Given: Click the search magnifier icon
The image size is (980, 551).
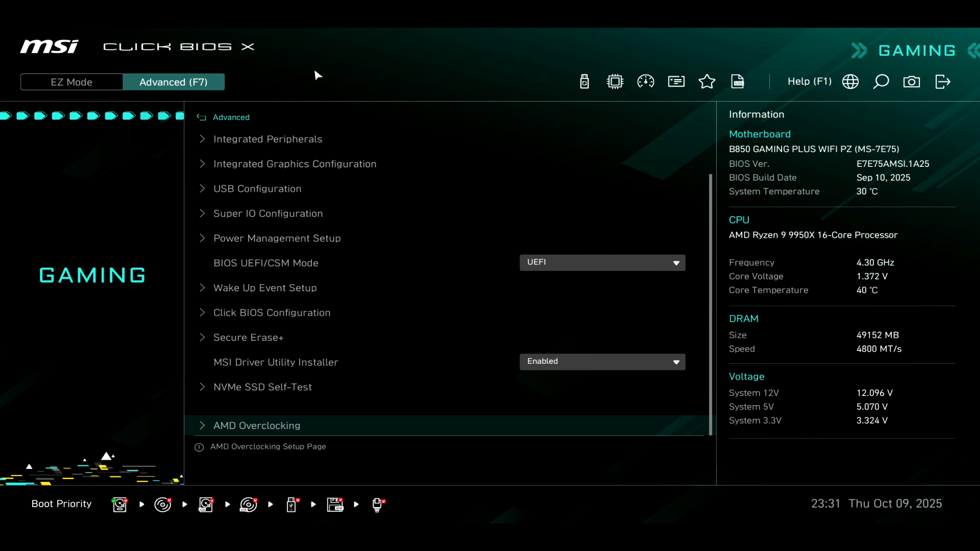Looking at the screenshot, I should pos(881,82).
